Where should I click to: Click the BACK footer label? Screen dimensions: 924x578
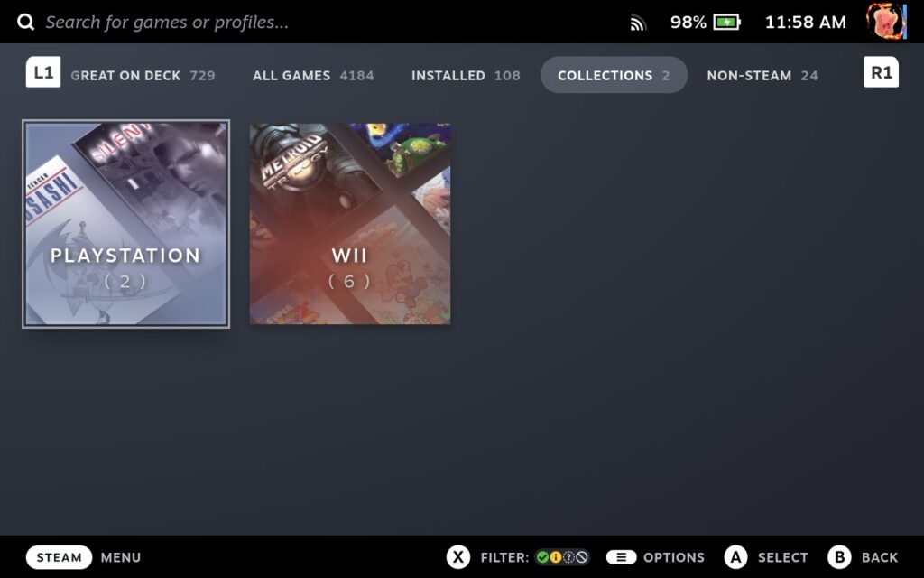click(x=879, y=557)
